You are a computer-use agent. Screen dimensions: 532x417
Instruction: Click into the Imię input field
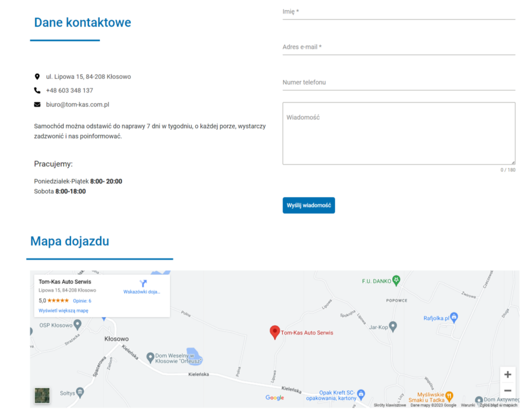[398, 11]
